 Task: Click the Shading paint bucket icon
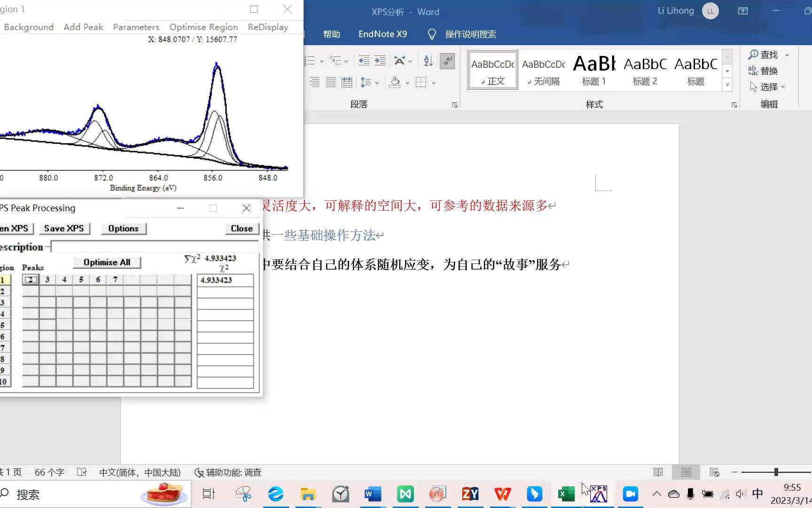(395, 82)
